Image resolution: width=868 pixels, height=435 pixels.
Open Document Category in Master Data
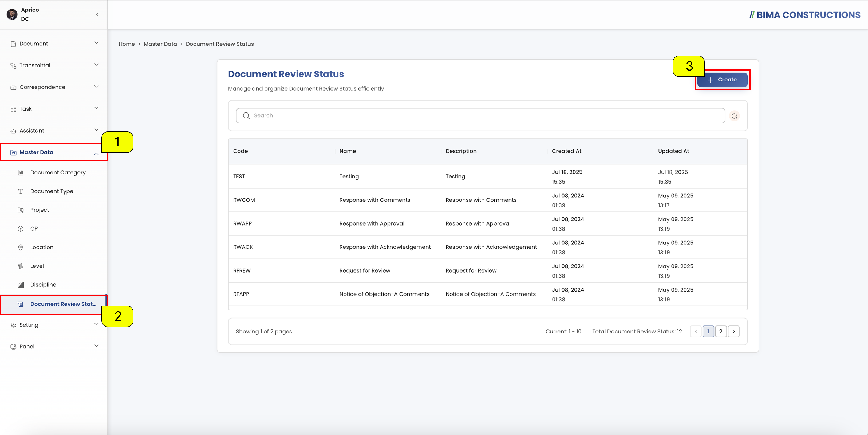[58, 173]
